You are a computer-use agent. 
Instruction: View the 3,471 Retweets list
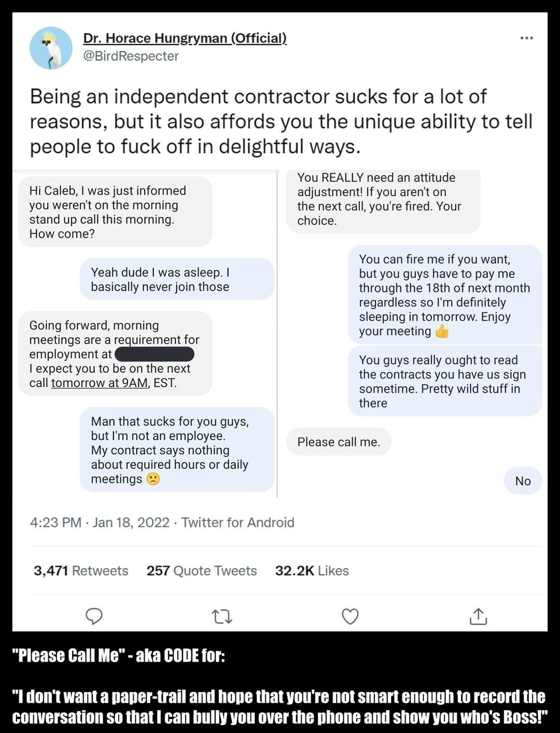(x=81, y=571)
